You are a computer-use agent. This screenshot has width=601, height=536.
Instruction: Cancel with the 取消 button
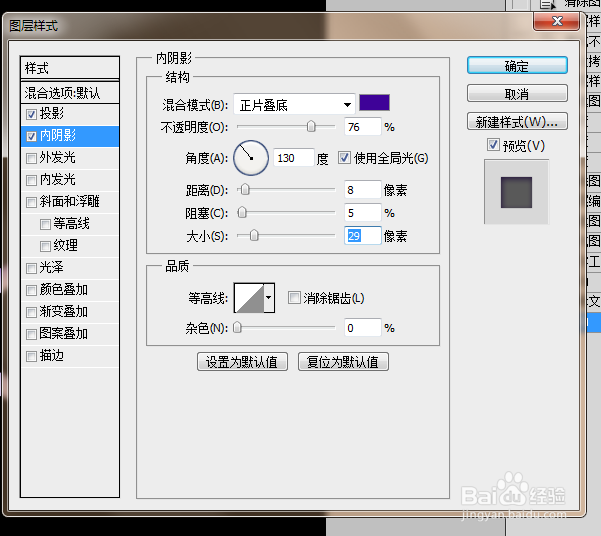[x=517, y=94]
